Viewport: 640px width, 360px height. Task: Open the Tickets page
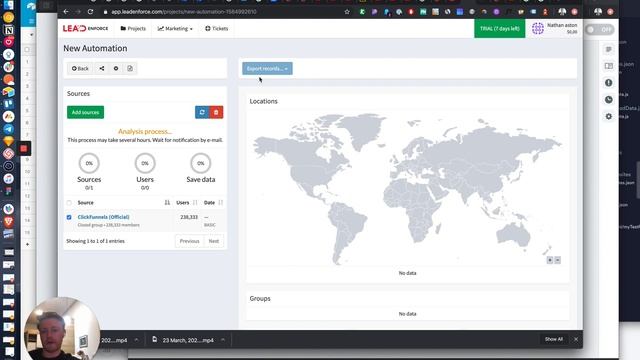[217, 29]
